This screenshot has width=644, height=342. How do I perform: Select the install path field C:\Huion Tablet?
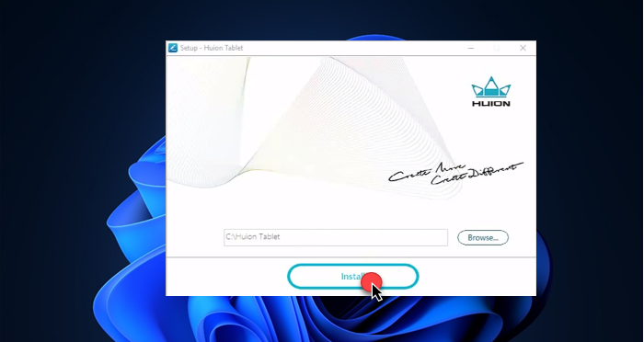point(336,237)
